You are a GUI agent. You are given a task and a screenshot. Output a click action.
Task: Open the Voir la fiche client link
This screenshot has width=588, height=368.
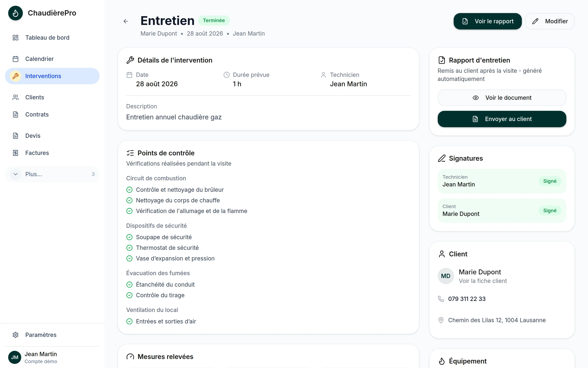(483, 281)
